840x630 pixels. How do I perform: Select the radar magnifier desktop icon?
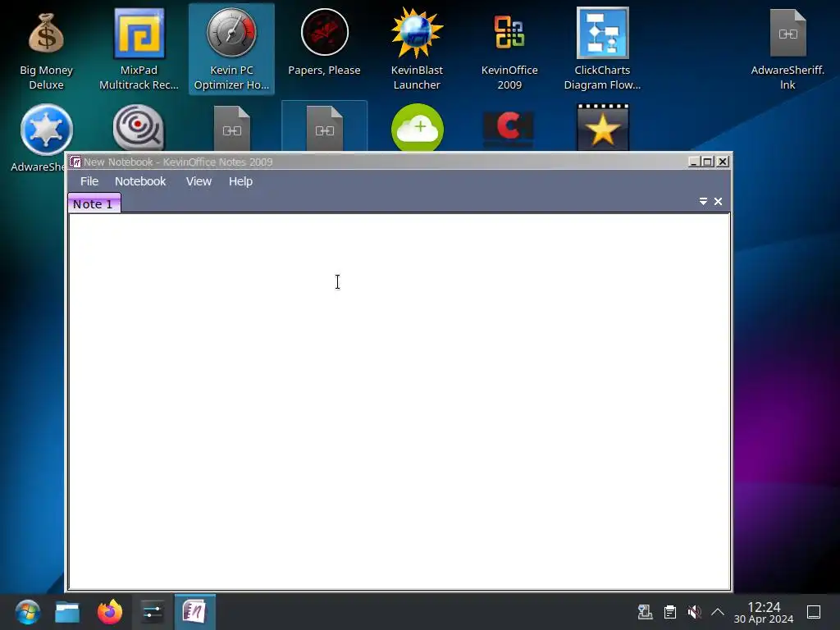(139, 128)
